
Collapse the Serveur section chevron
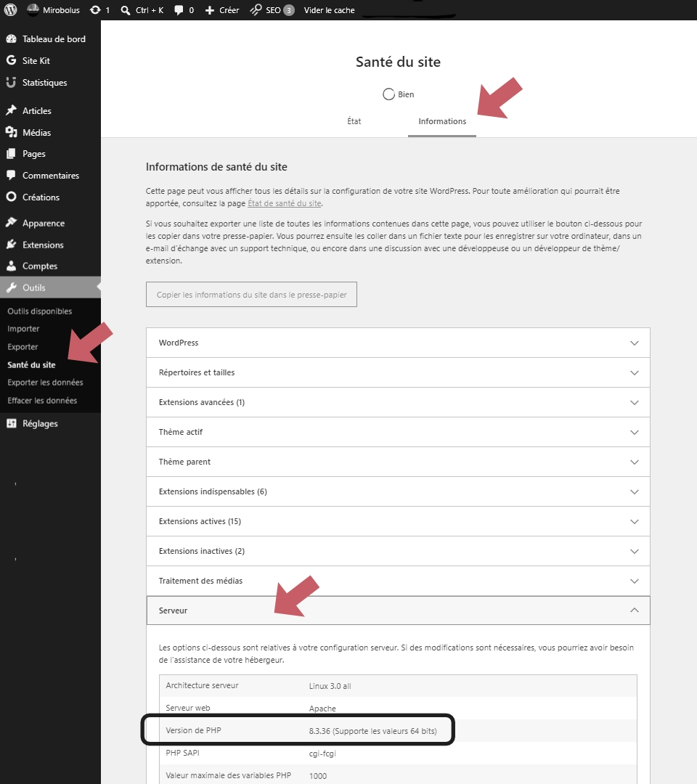click(x=635, y=610)
